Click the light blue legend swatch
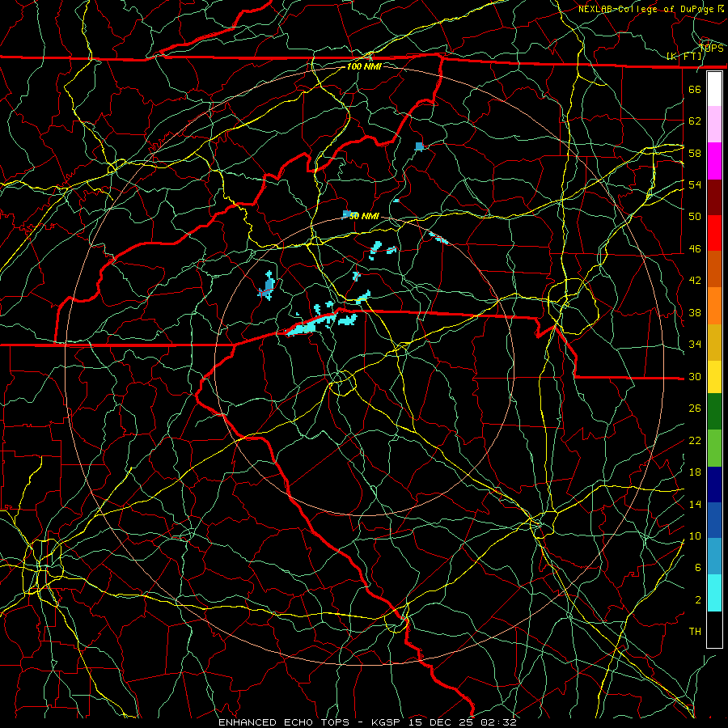Screen dimensions: 728x728 point(714,556)
